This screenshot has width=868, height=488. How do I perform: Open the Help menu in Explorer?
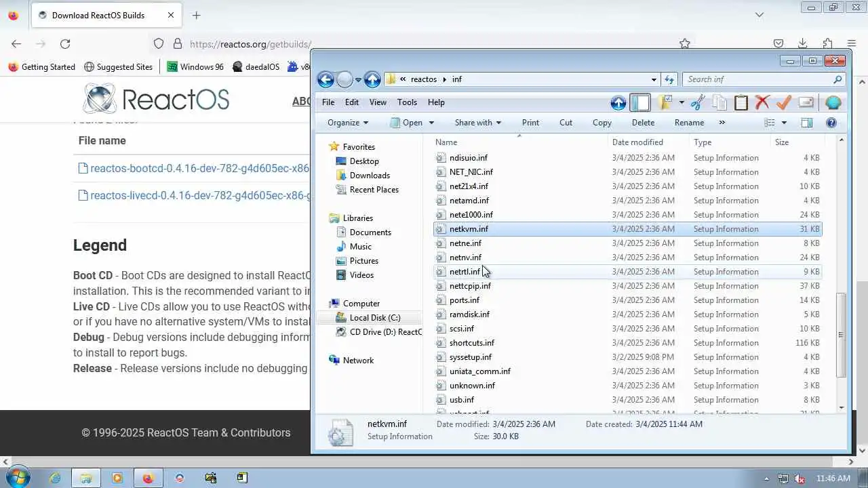point(436,102)
